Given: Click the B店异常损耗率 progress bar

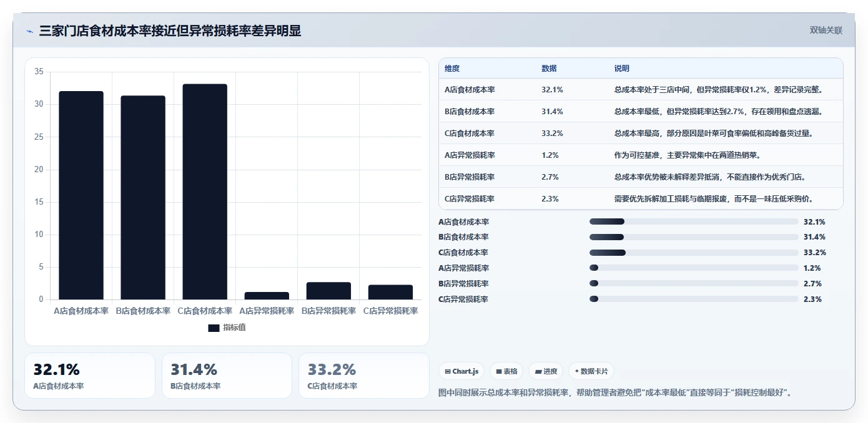Looking at the screenshot, I should 694,284.
